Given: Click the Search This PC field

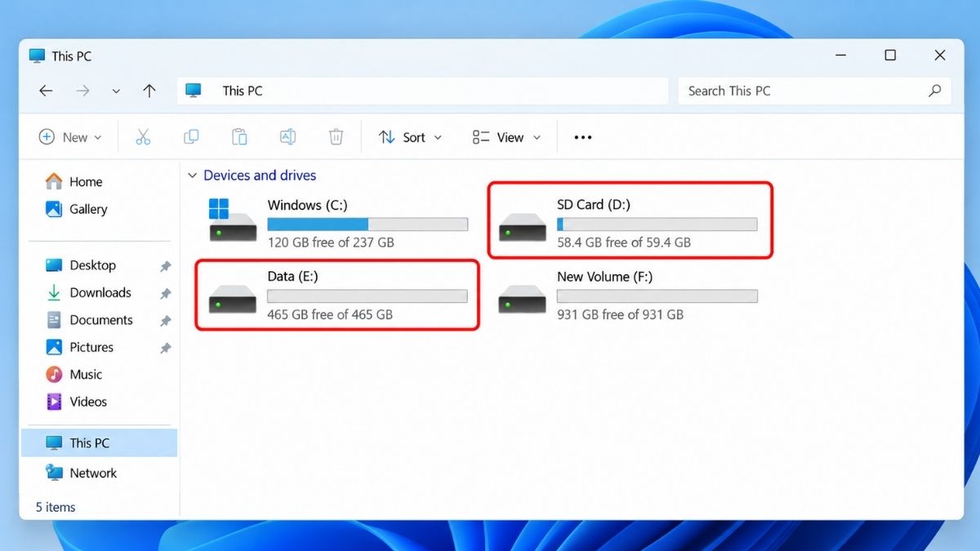Looking at the screenshot, I should point(814,91).
